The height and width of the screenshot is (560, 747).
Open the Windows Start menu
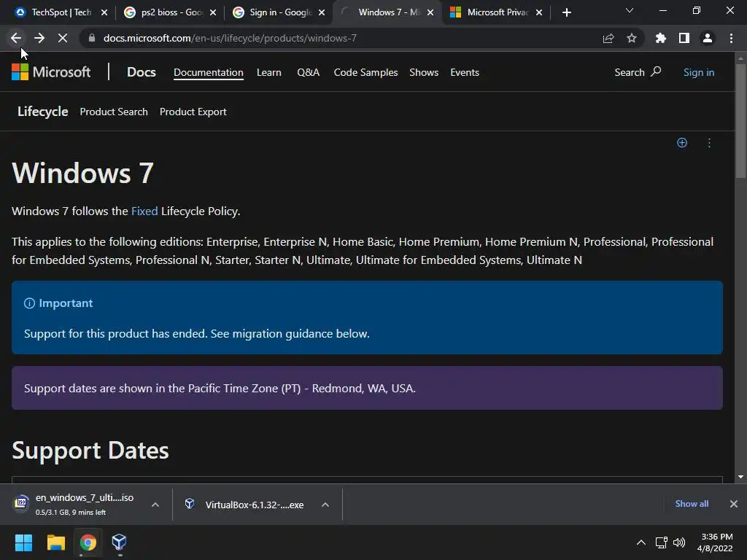[x=23, y=542]
